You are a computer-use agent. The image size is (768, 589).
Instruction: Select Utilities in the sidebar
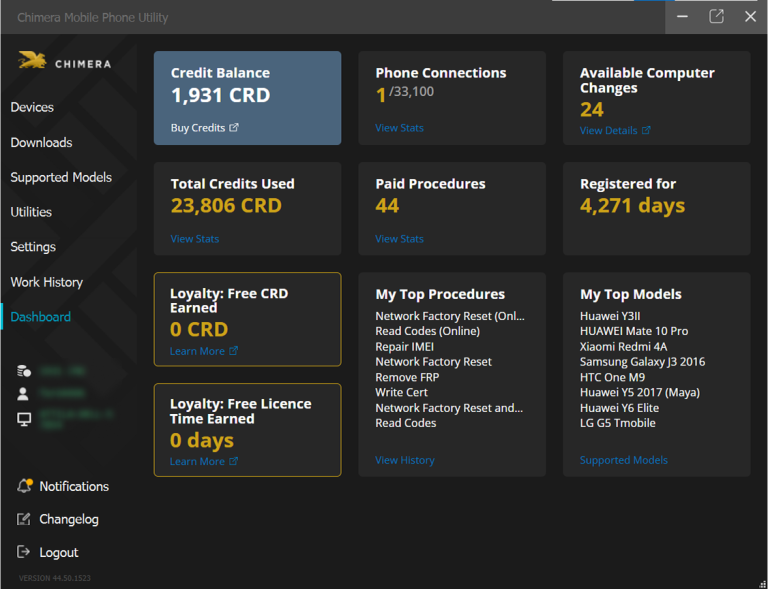click(x=31, y=212)
